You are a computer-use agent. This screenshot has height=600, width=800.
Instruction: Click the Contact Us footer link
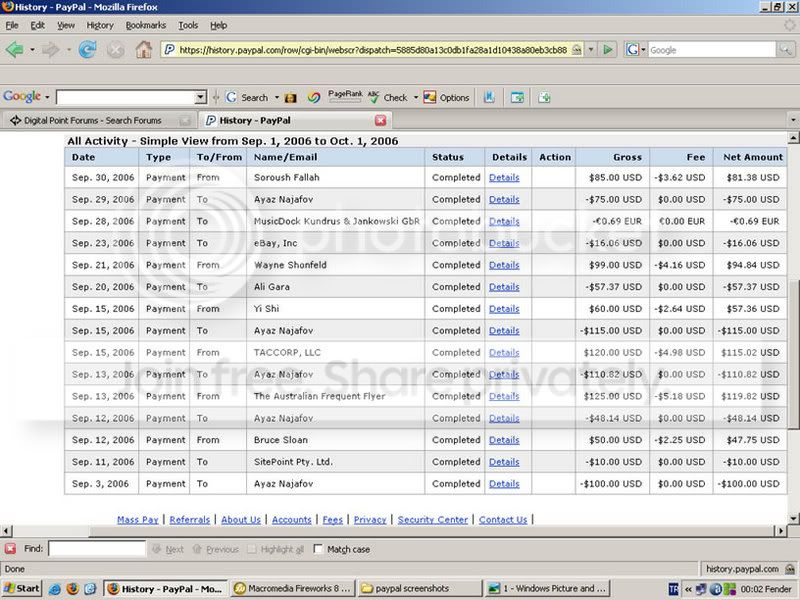point(503,519)
